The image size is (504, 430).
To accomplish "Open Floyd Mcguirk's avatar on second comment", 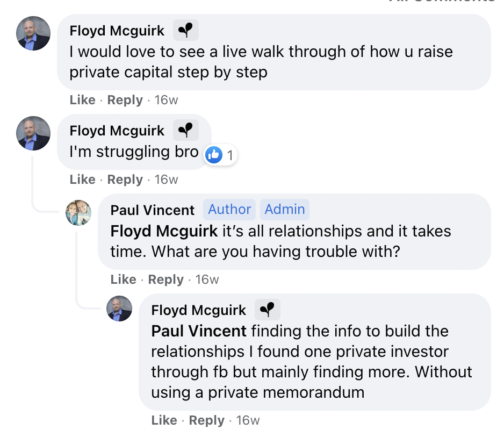I will click(x=33, y=133).
